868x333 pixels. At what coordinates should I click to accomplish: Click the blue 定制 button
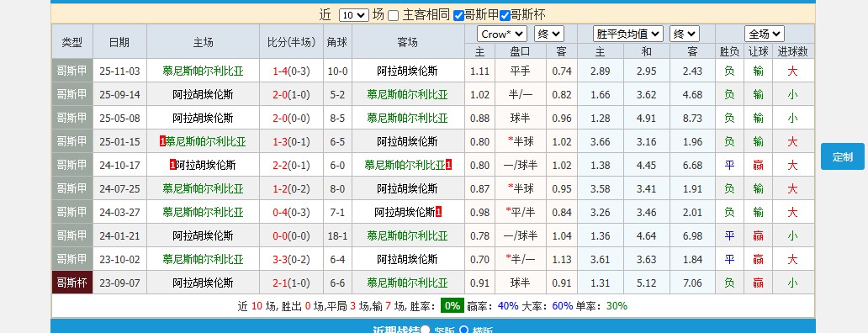pyautogui.click(x=843, y=156)
